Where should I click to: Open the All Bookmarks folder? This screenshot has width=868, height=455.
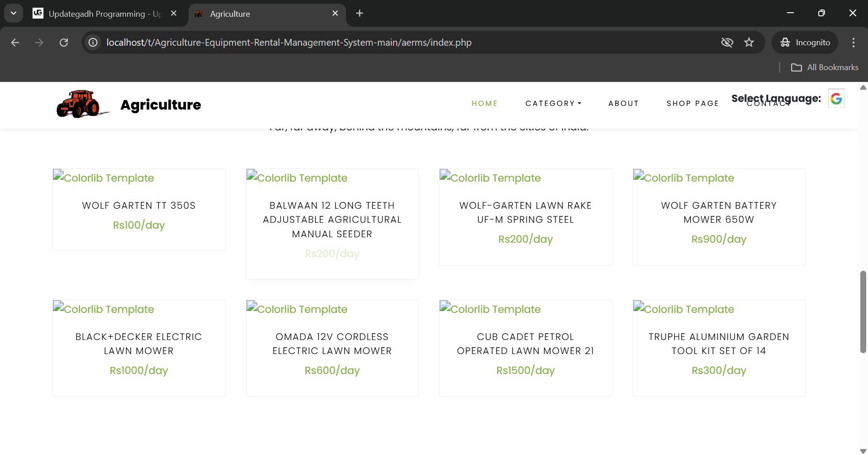[x=825, y=67]
